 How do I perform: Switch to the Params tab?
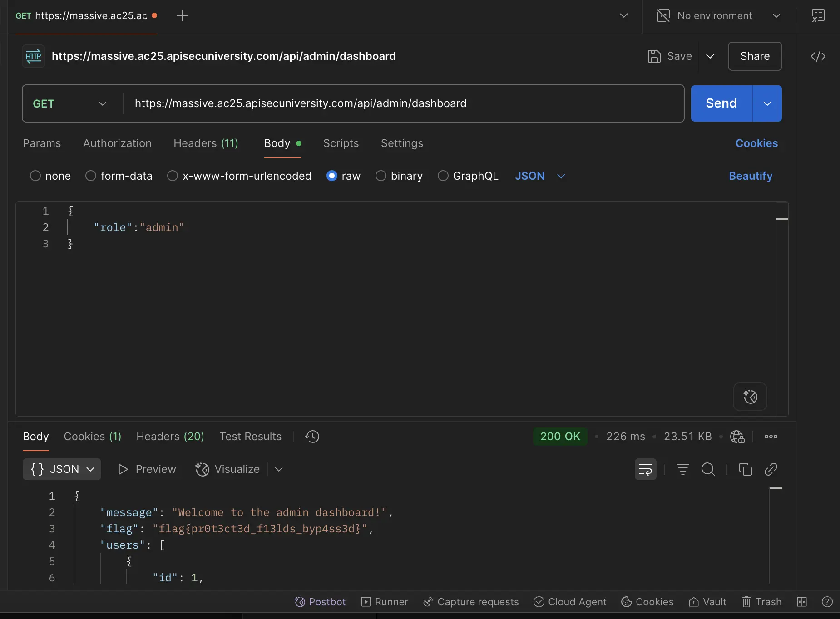(42, 143)
